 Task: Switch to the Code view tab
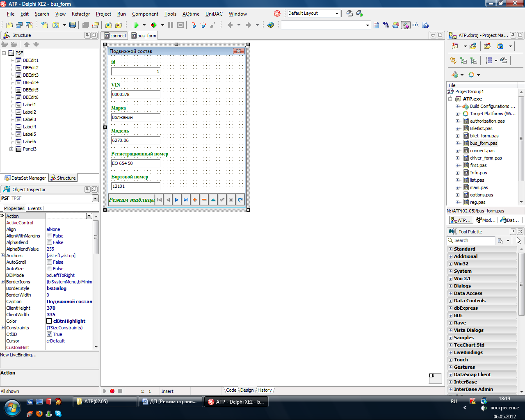click(231, 390)
